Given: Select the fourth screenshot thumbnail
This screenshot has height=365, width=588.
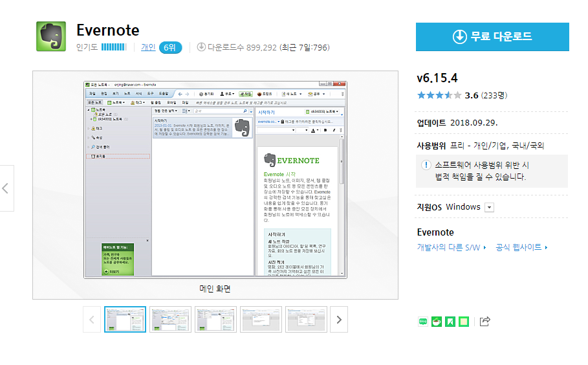Looking at the screenshot, I should (x=261, y=320).
